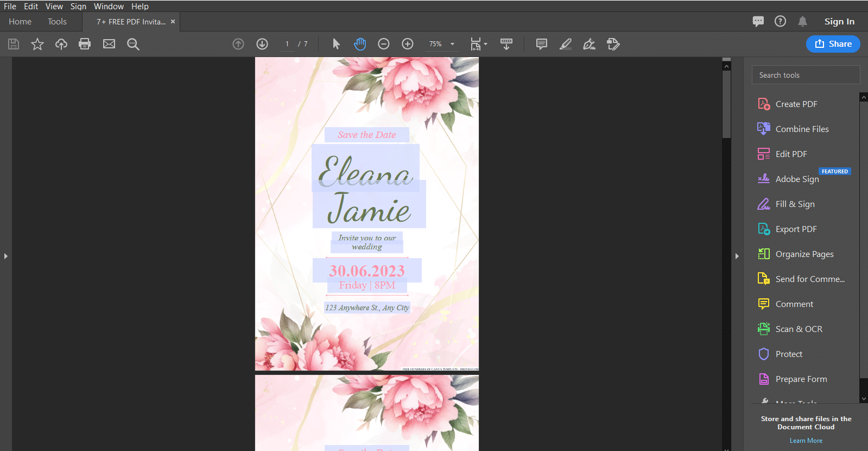Click the zoom in plus icon
Image resolution: width=868 pixels, height=451 pixels.
click(408, 44)
